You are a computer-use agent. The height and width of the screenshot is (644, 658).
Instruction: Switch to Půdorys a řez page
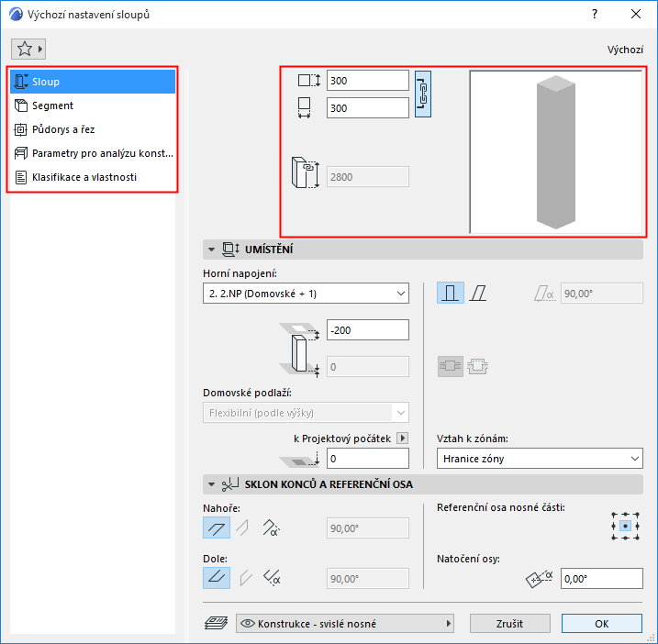(93, 129)
